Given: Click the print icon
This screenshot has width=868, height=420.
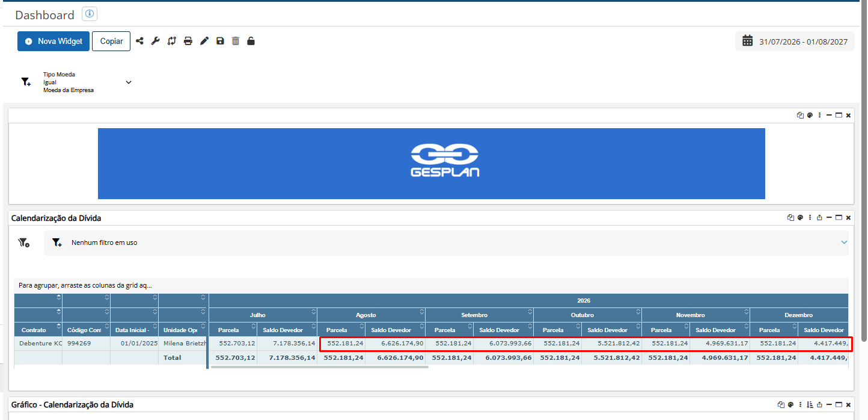Looking at the screenshot, I should 188,41.
